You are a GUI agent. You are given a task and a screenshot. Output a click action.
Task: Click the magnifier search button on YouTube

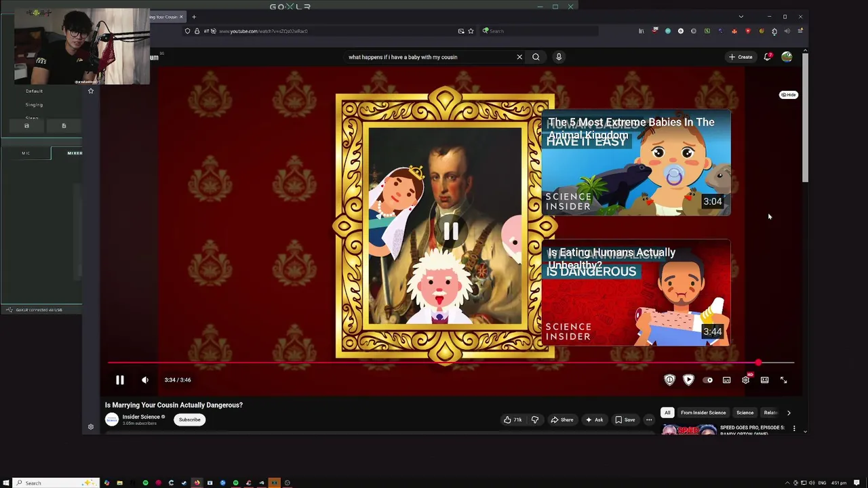point(536,57)
